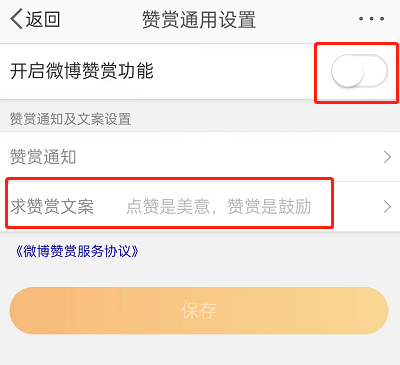
Task: Select the 保存 text on the gradient button
Action: (199, 311)
